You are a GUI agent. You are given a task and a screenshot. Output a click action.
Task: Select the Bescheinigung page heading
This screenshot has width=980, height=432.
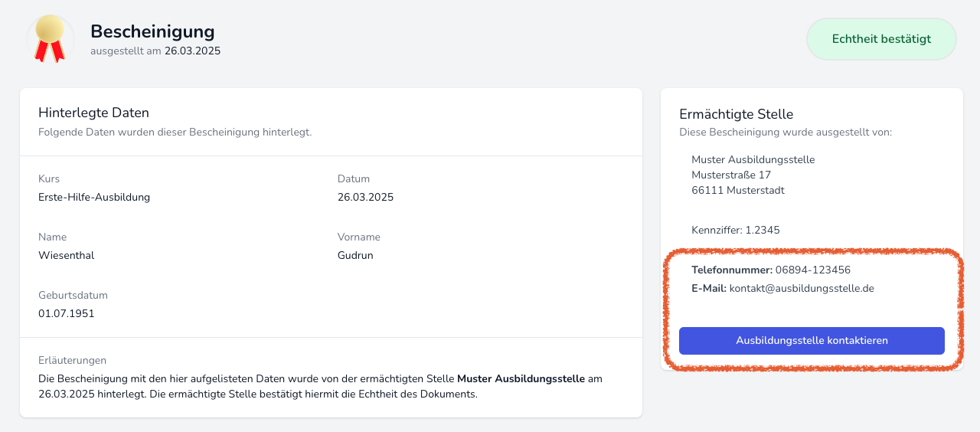[x=152, y=31]
